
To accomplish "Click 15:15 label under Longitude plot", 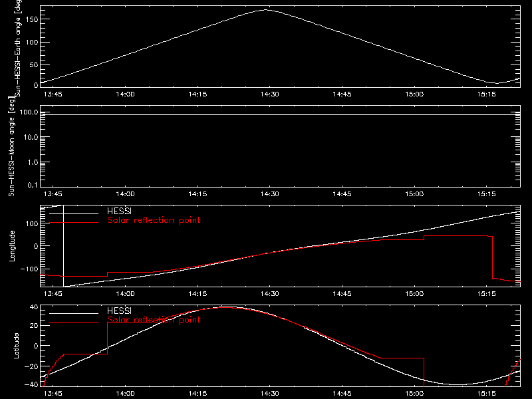I will [487, 294].
